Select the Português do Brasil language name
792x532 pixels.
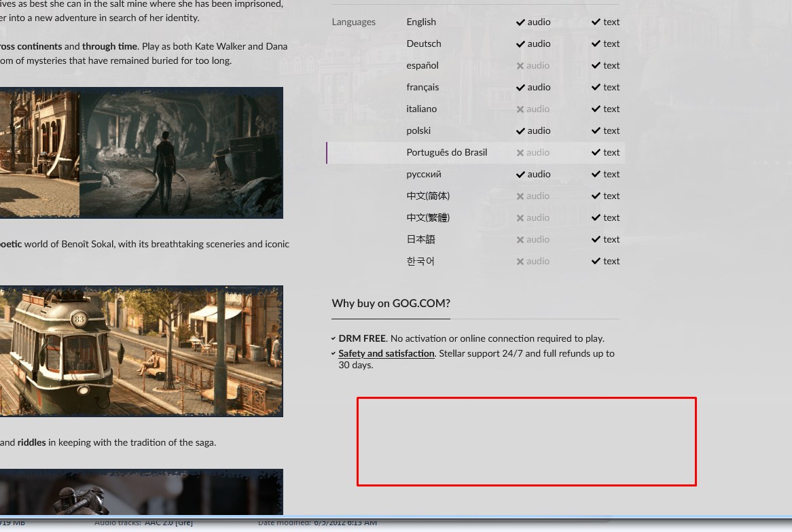(x=447, y=153)
